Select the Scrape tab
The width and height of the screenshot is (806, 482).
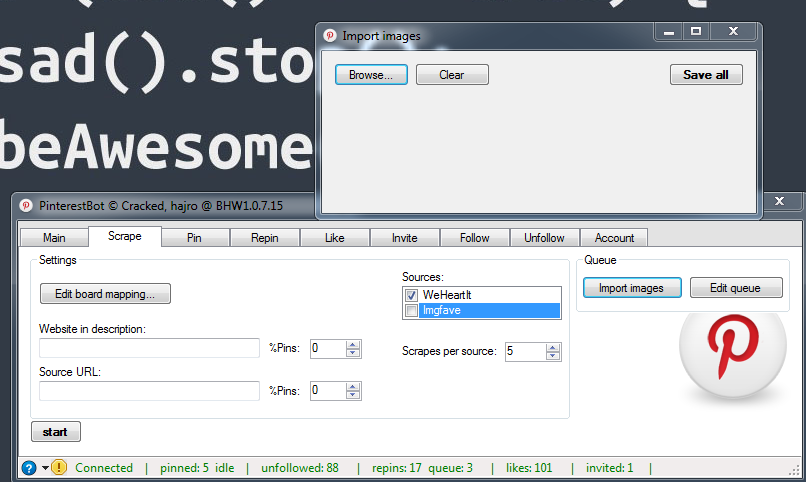tap(125, 236)
